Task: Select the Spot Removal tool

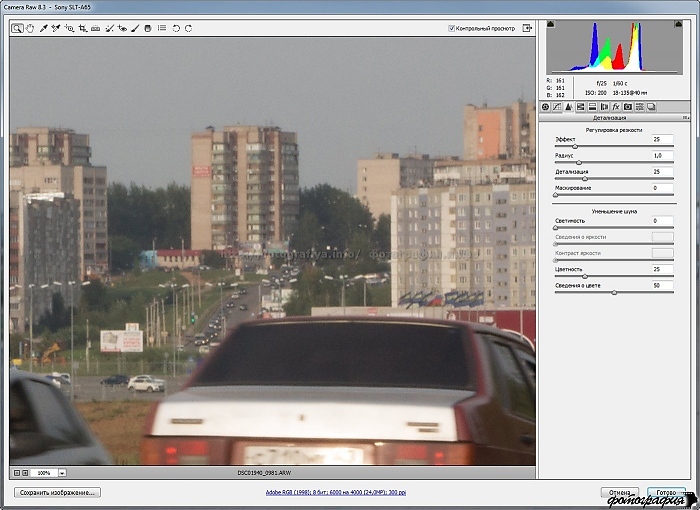Action: pyautogui.click(x=109, y=29)
